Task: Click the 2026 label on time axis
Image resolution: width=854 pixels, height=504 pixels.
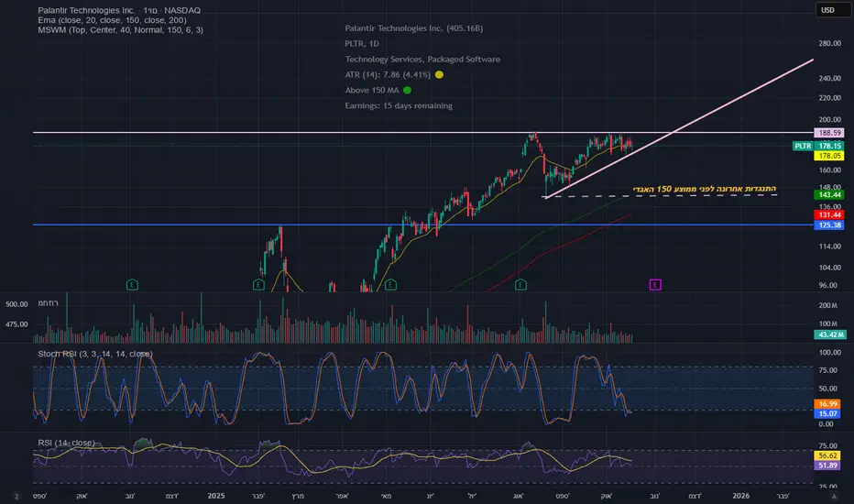Action: point(740,495)
